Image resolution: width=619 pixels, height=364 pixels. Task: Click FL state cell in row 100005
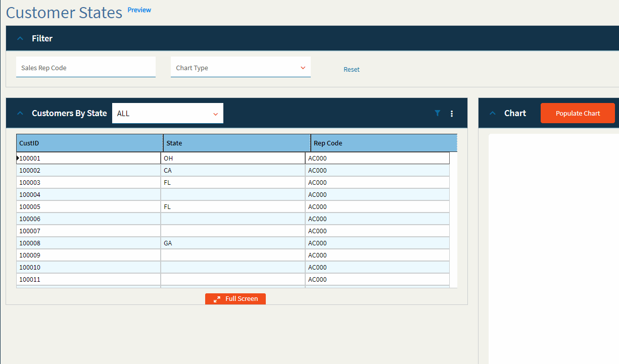[x=233, y=206]
